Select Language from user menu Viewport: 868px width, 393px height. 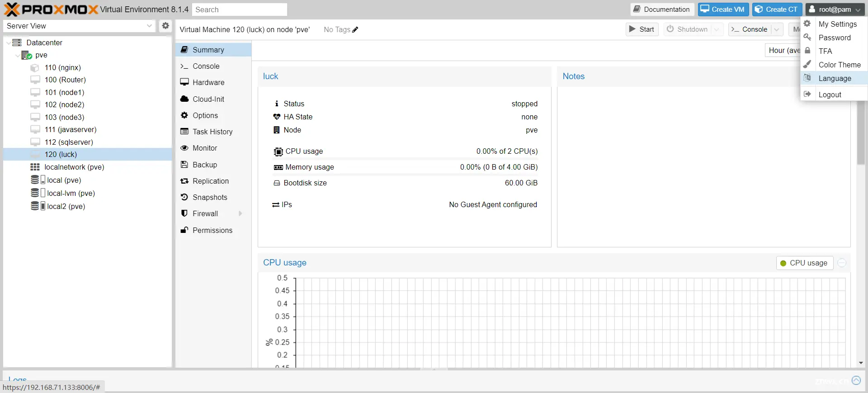834,78
